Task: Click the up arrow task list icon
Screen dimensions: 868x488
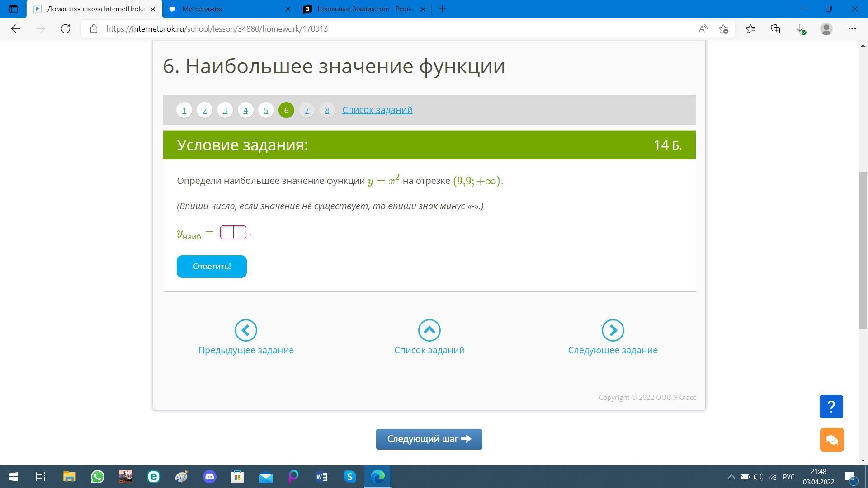Action: pyautogui.click(x=429, y=330)
